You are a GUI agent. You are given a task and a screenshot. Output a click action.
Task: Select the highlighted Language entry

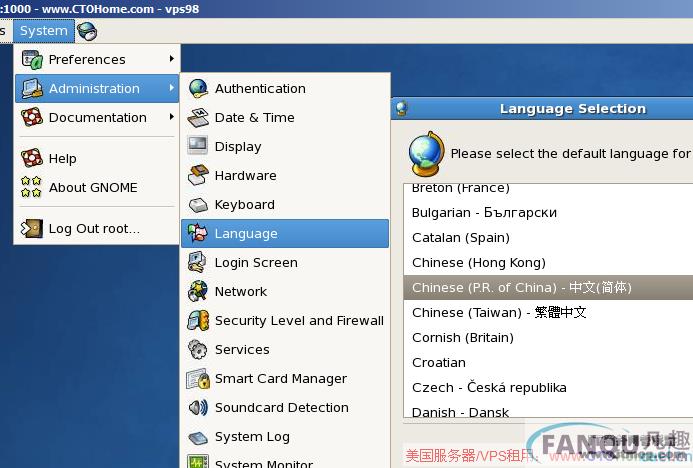[x=285, y=233]
